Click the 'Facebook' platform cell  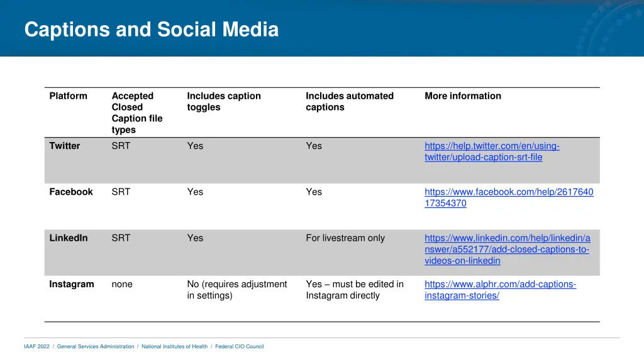71,192
